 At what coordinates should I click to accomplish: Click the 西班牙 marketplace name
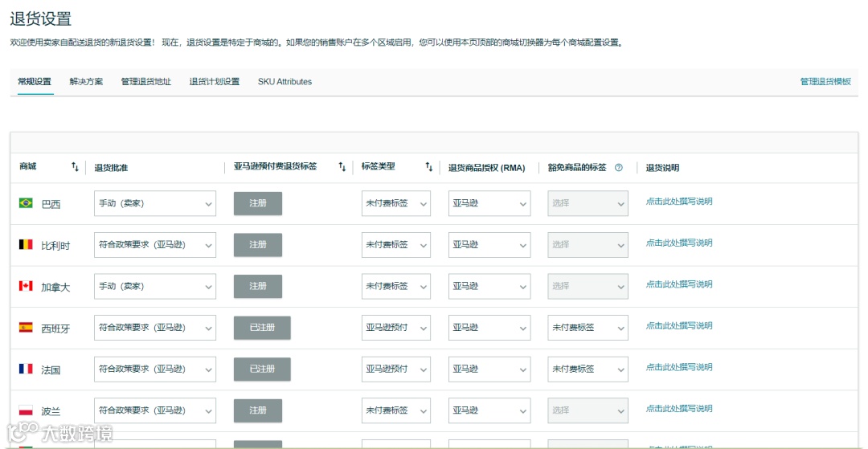[56, 329]
